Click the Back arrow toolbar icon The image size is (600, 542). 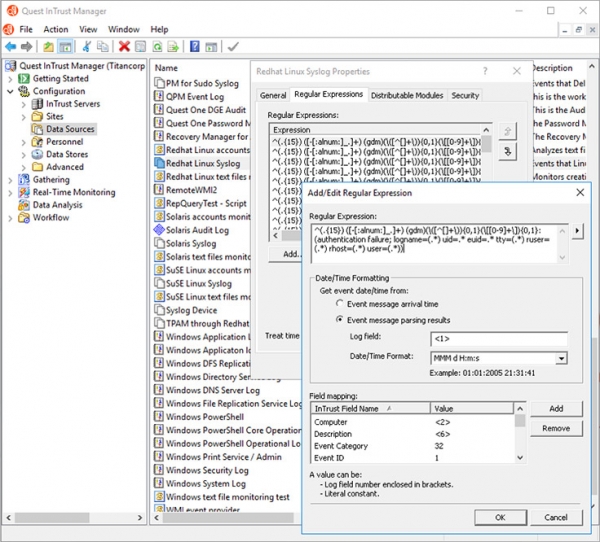pyautogui.click(x=10, y=46)
